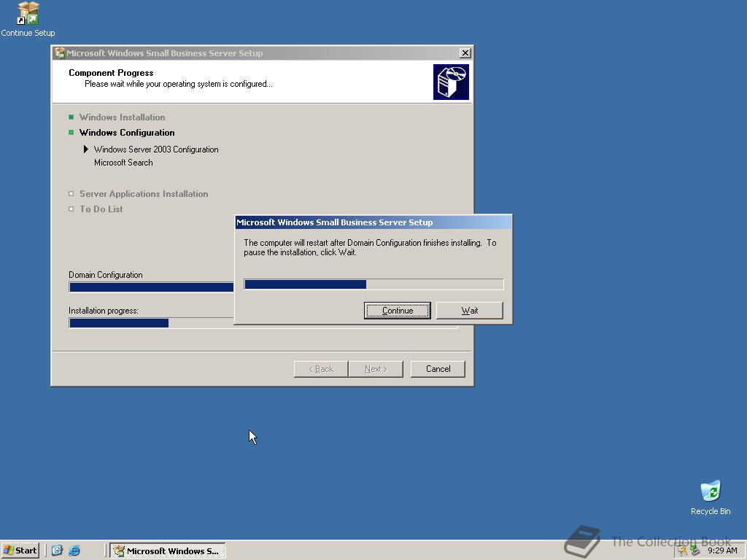Click the To Do List empty bullet
The height and width of the screenshot is (560, 747).
click(x=71, y=209)
